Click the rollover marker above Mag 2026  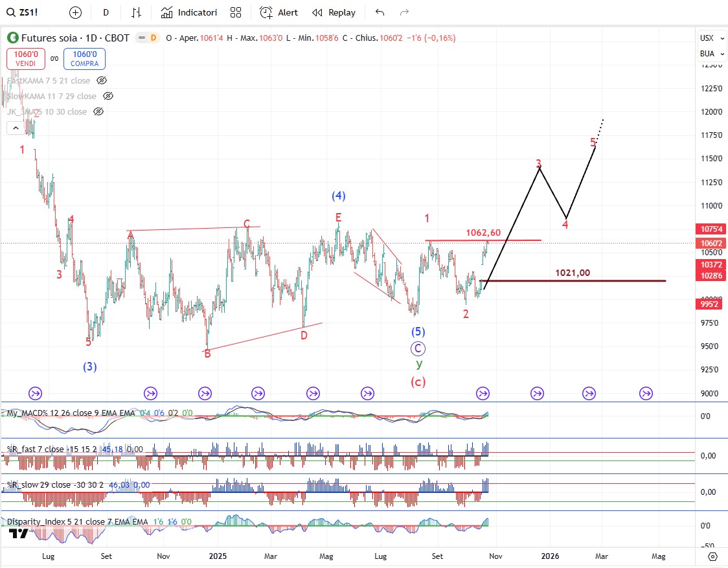coord(646,394)
